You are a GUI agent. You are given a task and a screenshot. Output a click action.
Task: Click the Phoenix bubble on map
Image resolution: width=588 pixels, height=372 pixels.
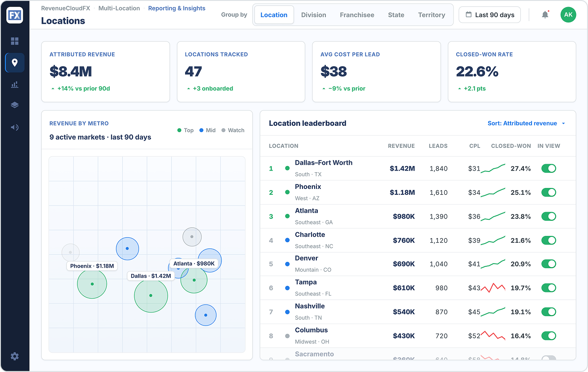[x=92, y=284]
